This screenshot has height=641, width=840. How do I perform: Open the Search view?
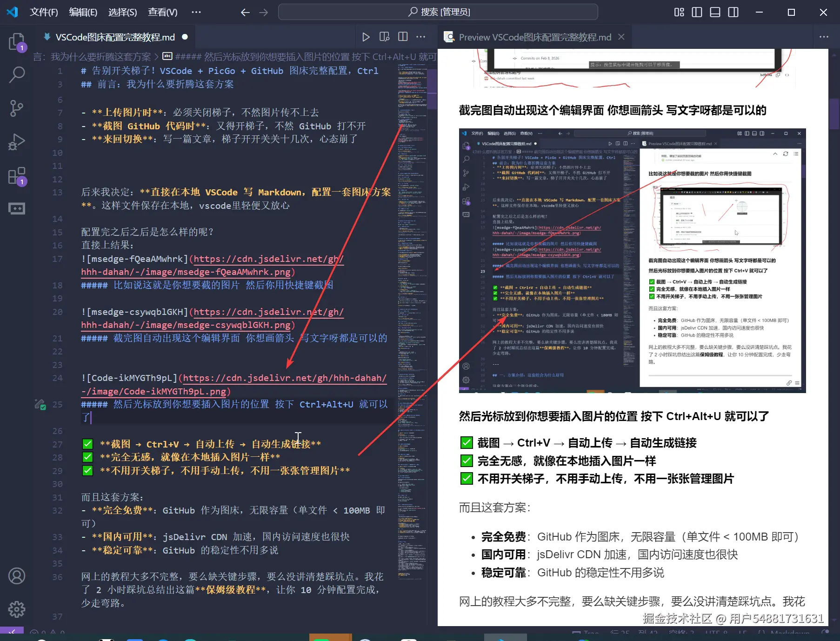[17, 74]
